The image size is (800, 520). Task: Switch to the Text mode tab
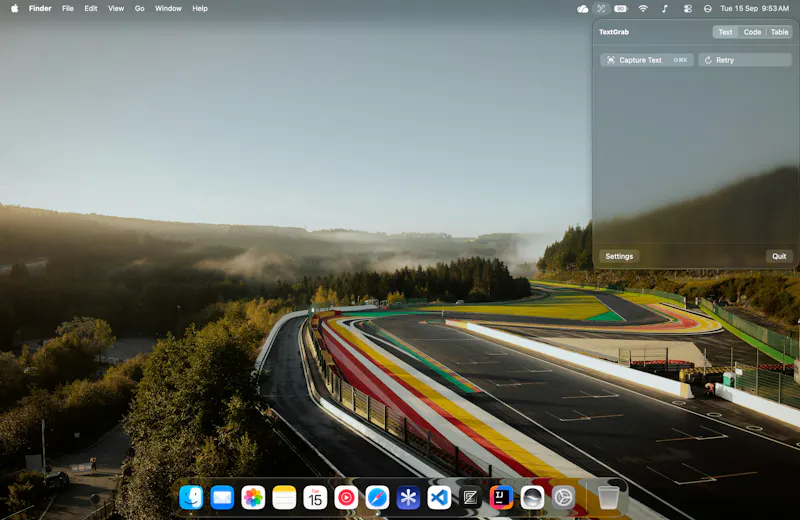725,32
